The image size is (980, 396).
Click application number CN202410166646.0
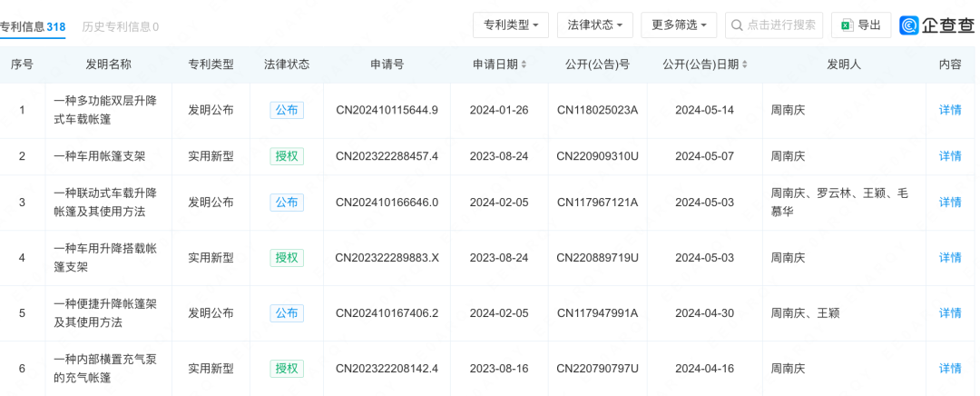tap(387, 202)
